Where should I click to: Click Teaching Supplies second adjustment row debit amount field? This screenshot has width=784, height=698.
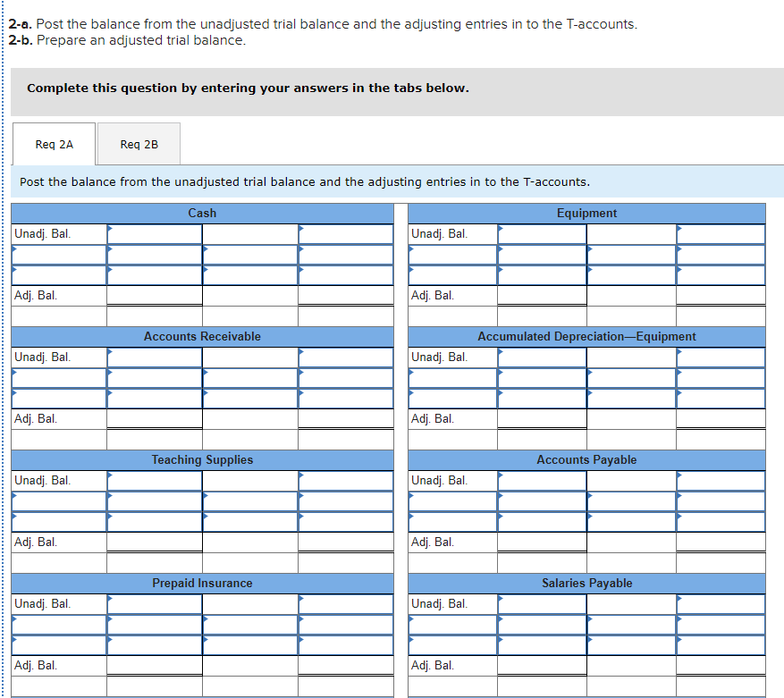[x=155, y=522]
